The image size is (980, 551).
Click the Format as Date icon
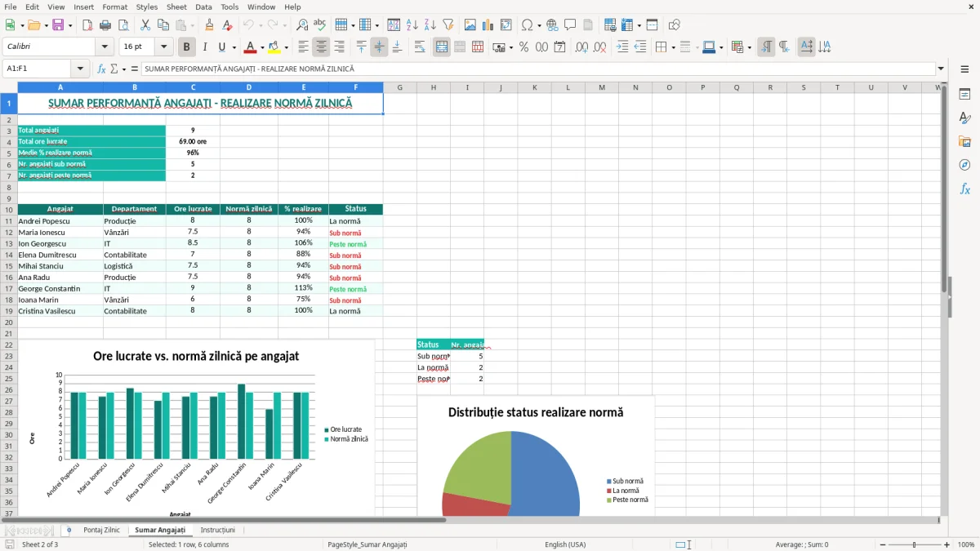(x=559, y=47)
